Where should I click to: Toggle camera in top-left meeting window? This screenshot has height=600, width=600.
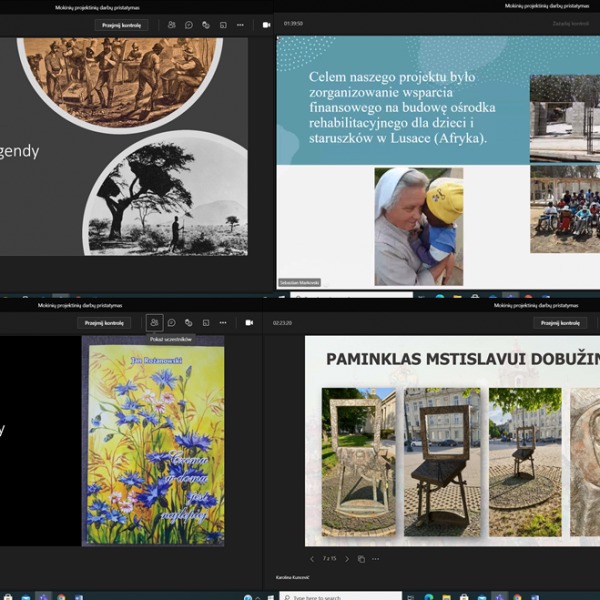pos(266,25)
